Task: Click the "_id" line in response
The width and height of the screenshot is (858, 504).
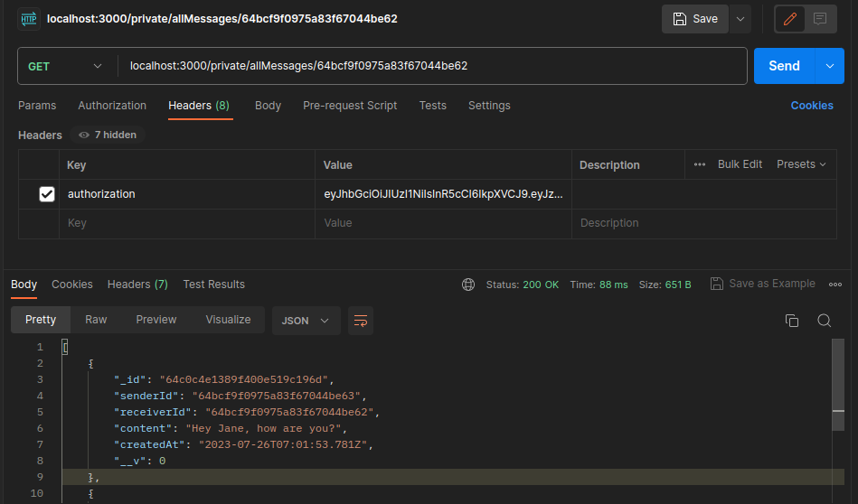Action: tap(224, 379)
